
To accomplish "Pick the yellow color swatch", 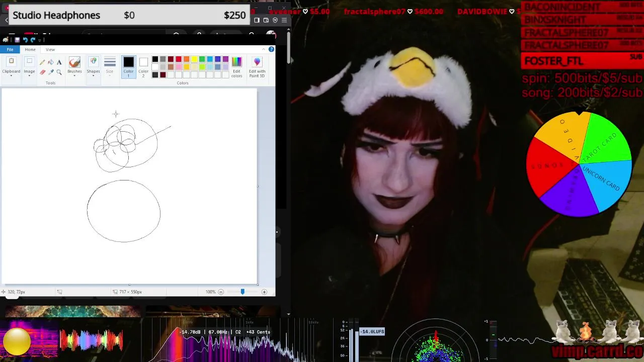I will [194, 59].
